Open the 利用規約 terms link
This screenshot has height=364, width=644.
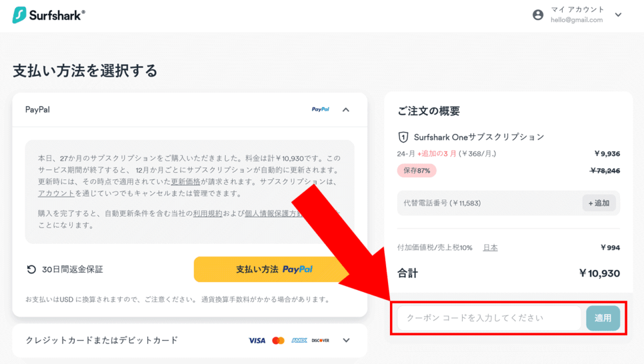[208, 213]
